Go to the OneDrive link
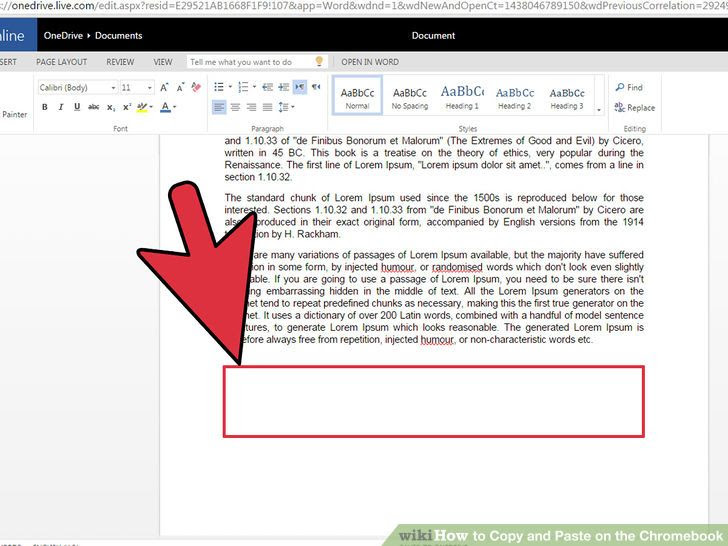 (x=63, y=36)
